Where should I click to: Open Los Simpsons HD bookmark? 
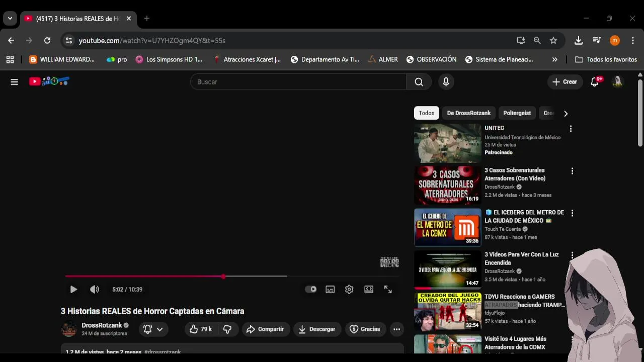[169, 59]
